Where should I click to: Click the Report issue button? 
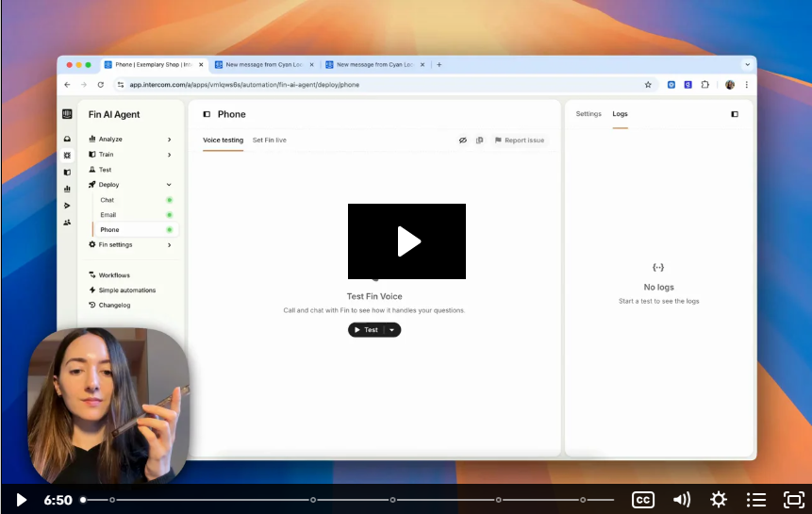[x=520, y=141]
